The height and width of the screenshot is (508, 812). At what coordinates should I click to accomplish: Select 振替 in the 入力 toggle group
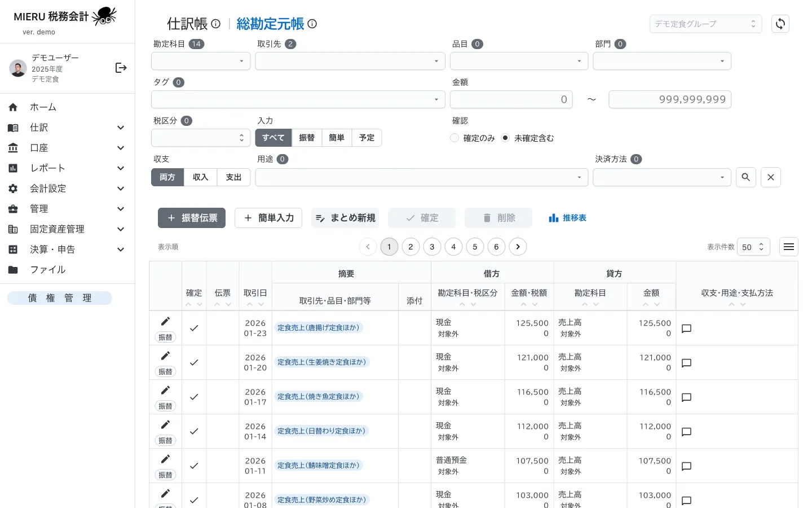pos(307,138)
